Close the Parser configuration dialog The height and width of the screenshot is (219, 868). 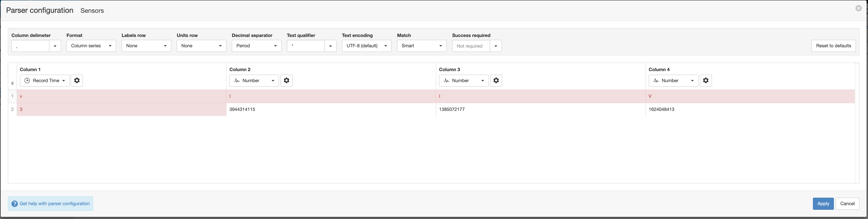(x=858, y=8)
